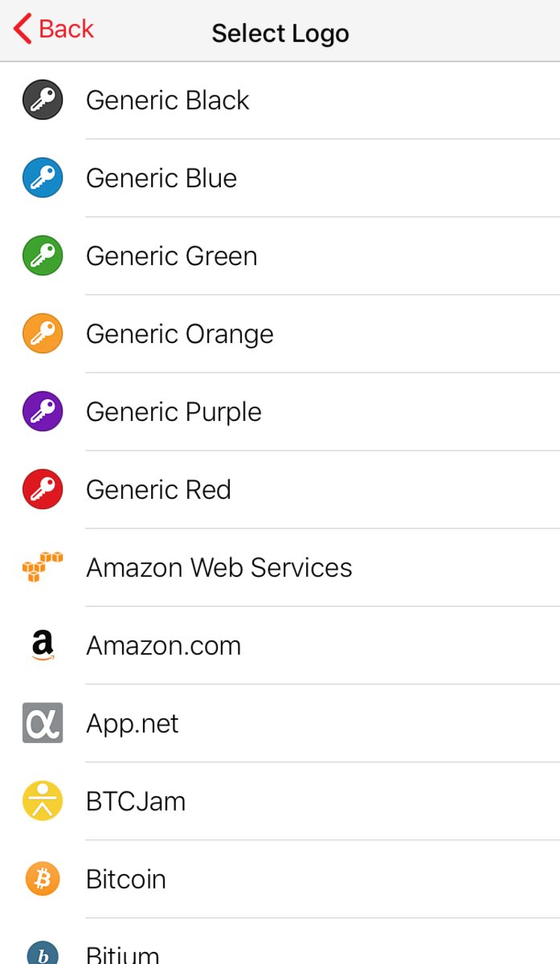
Task: Select the Bitium entry at bottom
Action: tap(280, 942)
